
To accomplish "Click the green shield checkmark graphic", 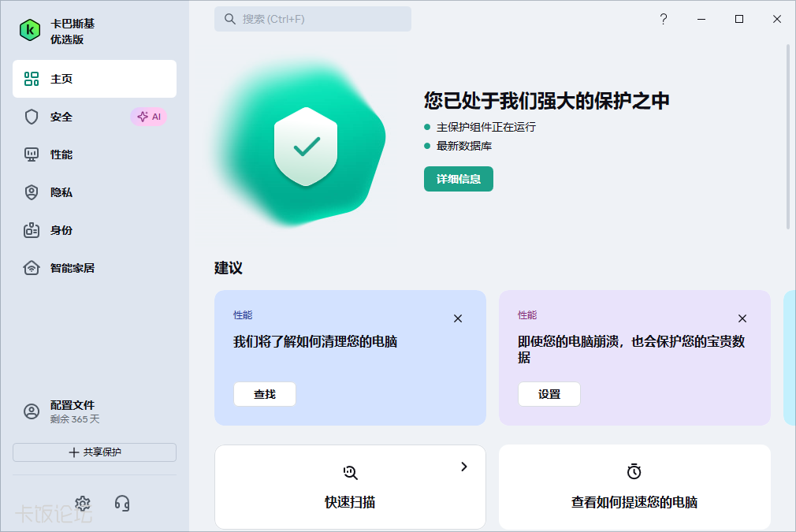I will [306, 146].
